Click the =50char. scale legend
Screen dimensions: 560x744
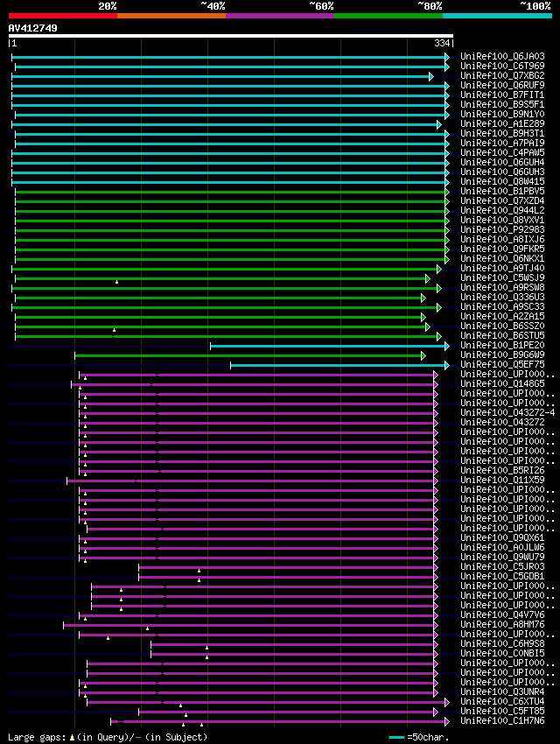(x=419, y=737)
